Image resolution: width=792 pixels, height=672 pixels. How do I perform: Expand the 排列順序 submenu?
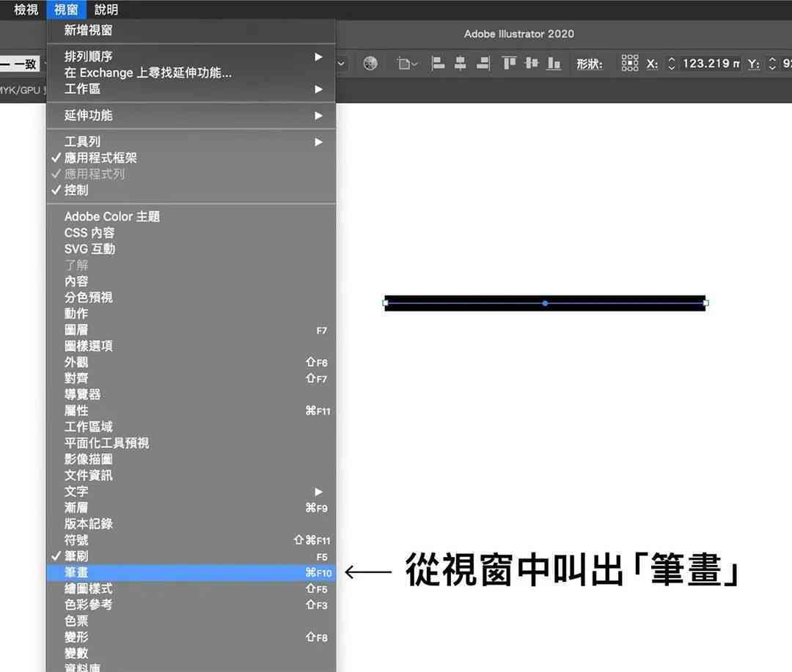pos(191,56)
